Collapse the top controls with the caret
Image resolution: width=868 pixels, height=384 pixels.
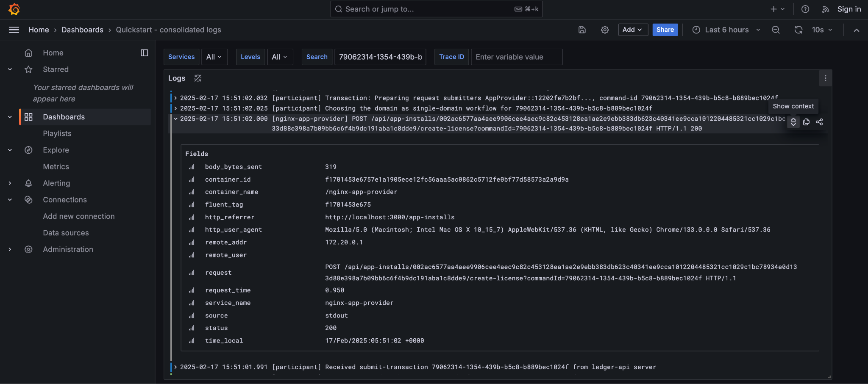click(x=856, y=30)
